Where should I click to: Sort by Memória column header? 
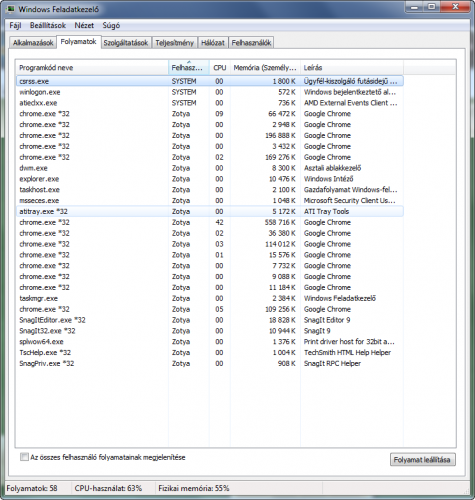pos(265,68)
